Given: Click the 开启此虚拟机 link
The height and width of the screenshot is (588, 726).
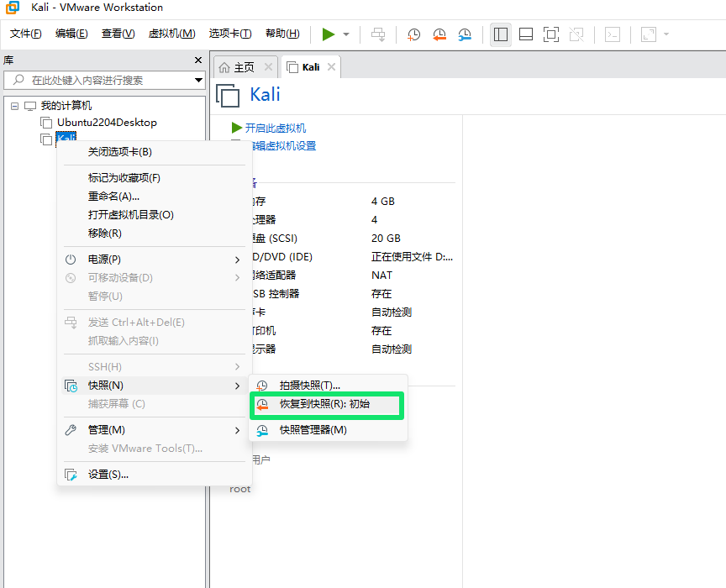Looking at the screenshot, I should [x=275, y=129].
